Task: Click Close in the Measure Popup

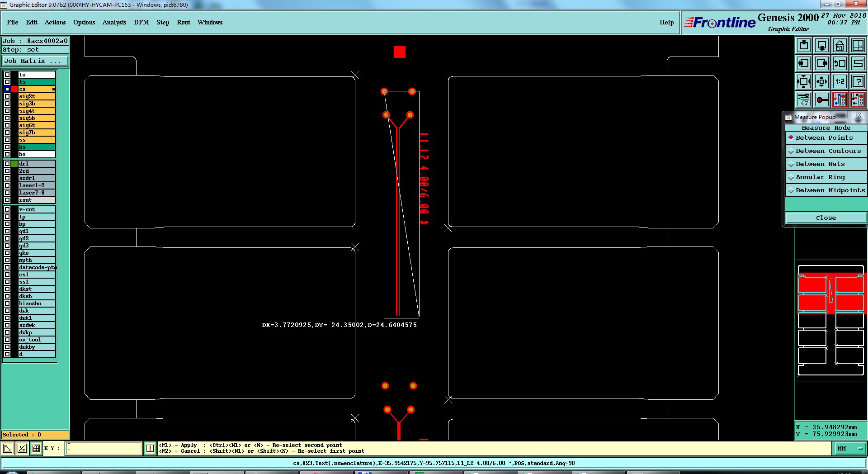Action: pyautogui.click(x=826, y=218)
